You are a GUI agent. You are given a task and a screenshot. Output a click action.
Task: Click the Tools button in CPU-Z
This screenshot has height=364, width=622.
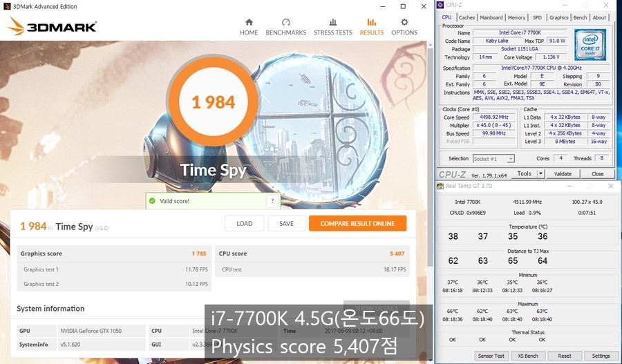(524, 173)
